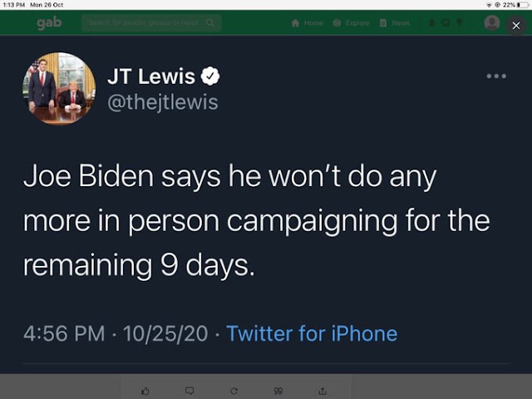Go to the Home tab
The height and width of the screenshot is (399, 532).
308,23
